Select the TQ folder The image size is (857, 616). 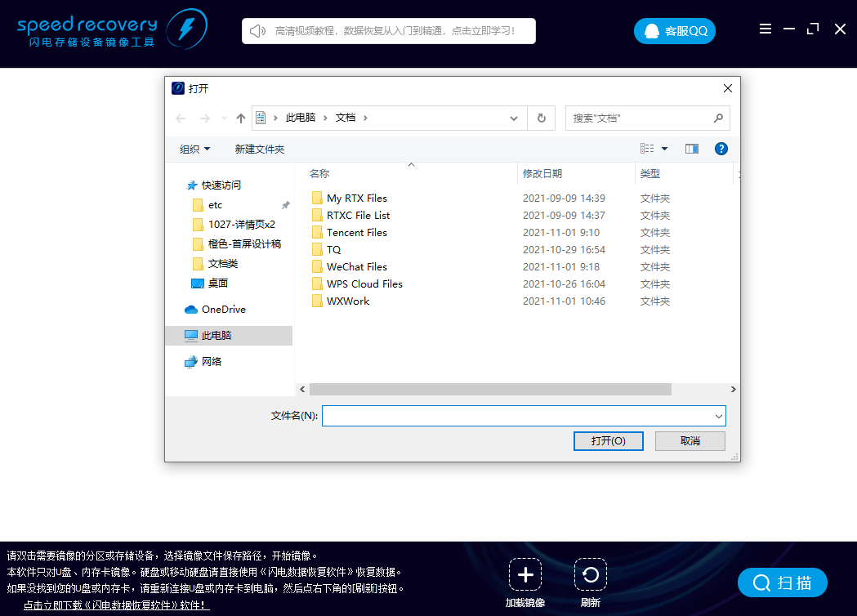pos(333,250)
